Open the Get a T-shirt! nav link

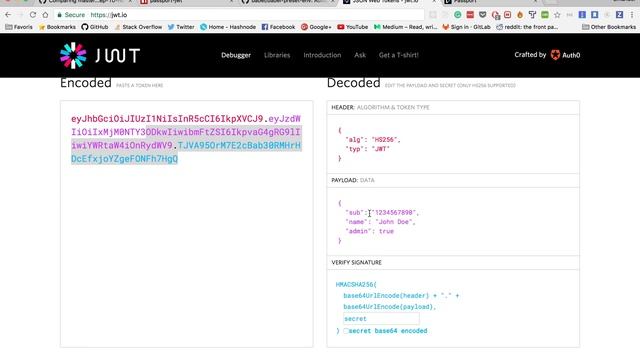click(x=398, y=55)
